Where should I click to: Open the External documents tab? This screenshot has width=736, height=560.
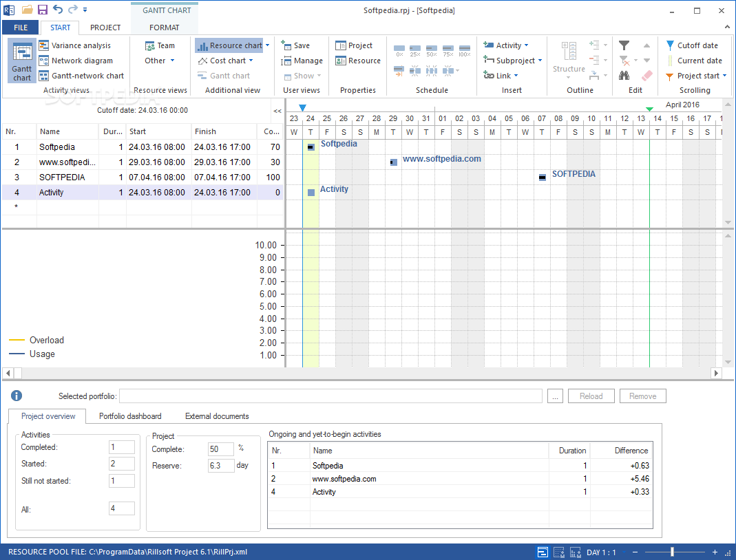[217, 416]
